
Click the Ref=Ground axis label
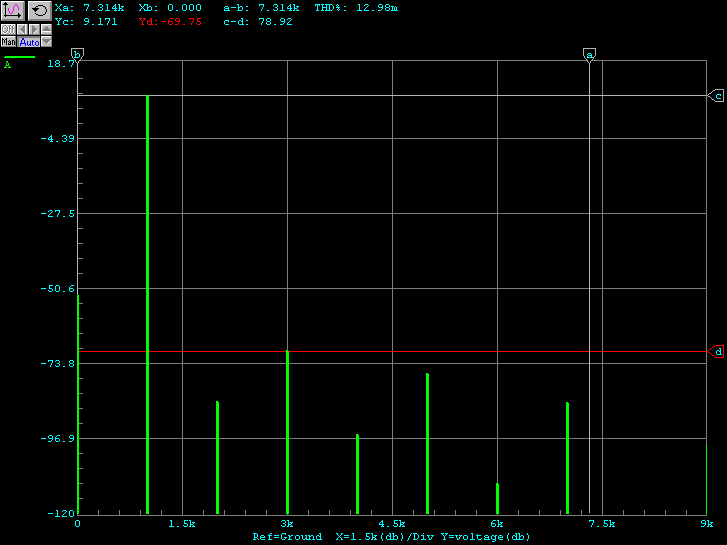[287, 537]
